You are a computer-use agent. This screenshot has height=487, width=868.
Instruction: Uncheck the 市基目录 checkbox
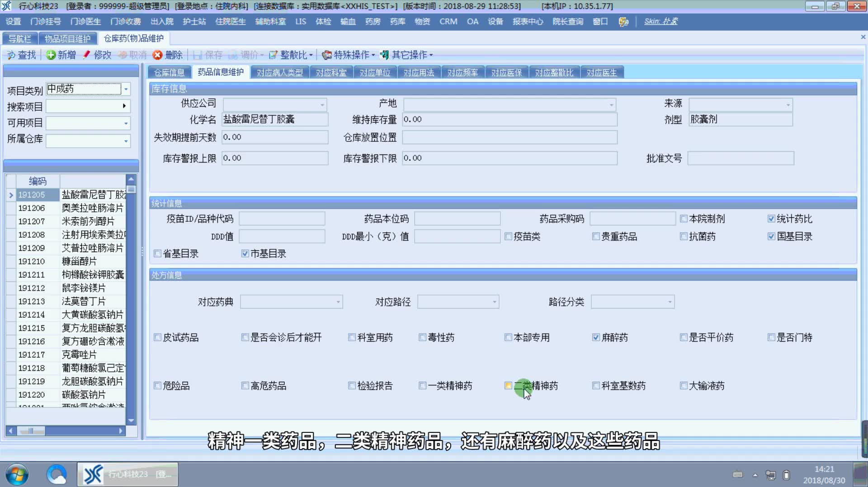coord(245,253)
